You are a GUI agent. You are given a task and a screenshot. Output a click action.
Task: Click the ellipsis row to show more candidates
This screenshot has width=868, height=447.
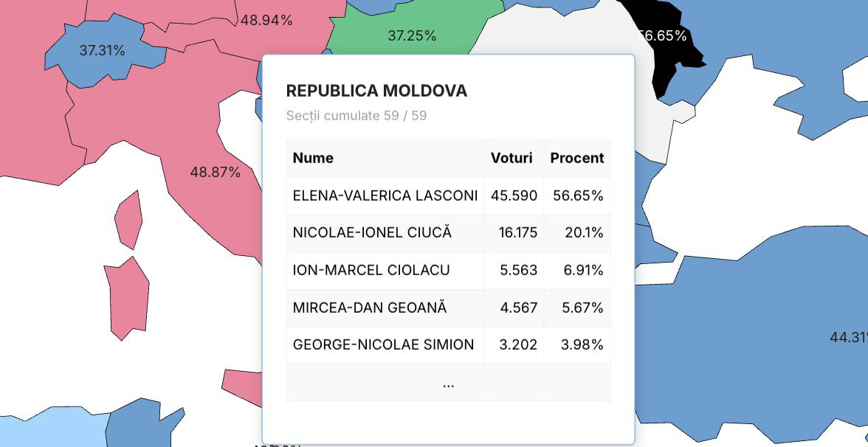pyautogui.click(x=449, y=383)
